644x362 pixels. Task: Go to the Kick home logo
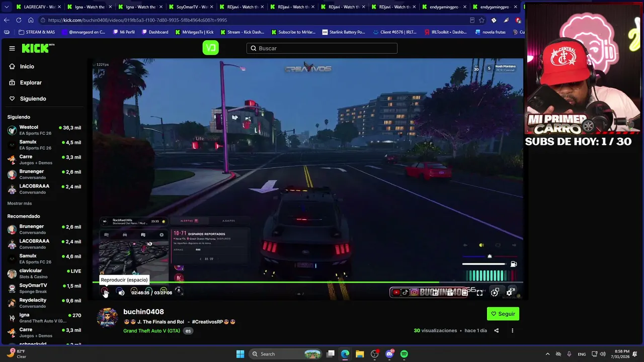tap(38, 48)
